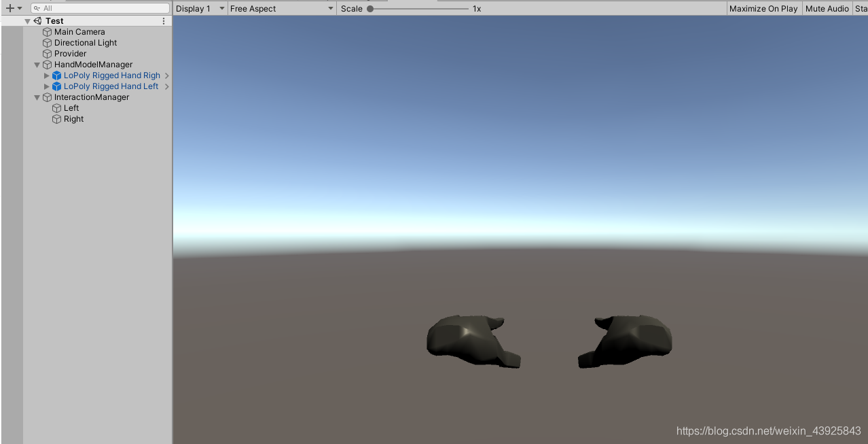This screenshot has height=444, width=868.
Task: Select the Right child object name
Action: point(74,119)
